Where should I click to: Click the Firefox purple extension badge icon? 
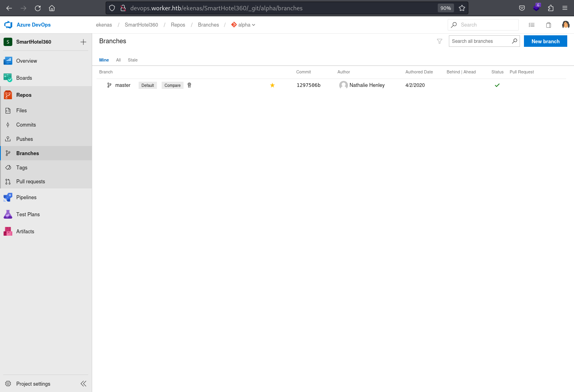click(x=537, y=8)
